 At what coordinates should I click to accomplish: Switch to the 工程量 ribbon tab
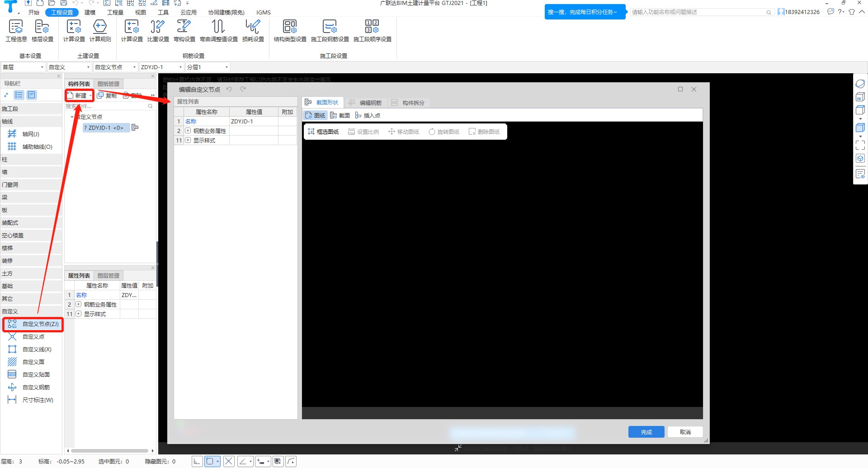tap(115, 12)
